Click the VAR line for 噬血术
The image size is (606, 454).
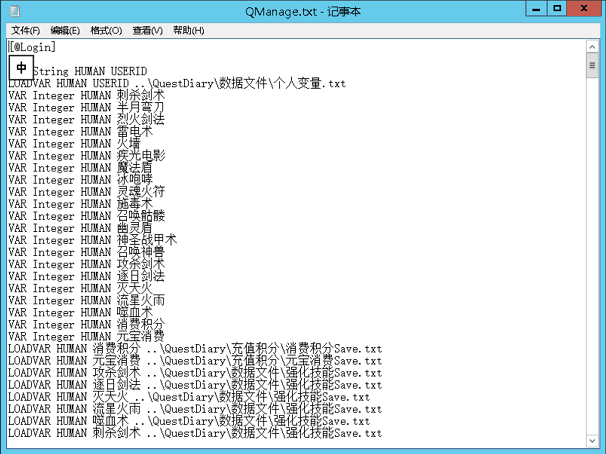point(80,312)
